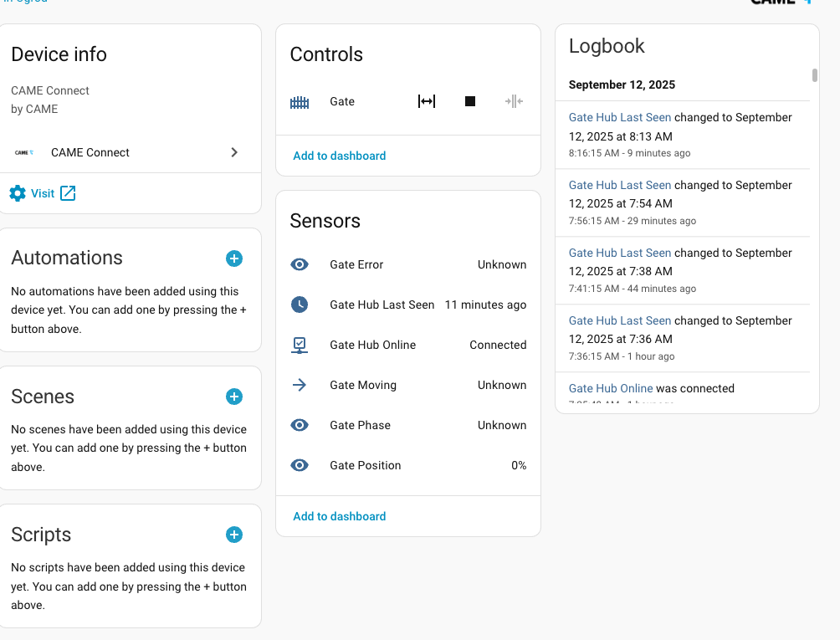840x640 pixels.
Task: Open first Gate Hub Last Seen log entry
Action: tap(620, 117)
